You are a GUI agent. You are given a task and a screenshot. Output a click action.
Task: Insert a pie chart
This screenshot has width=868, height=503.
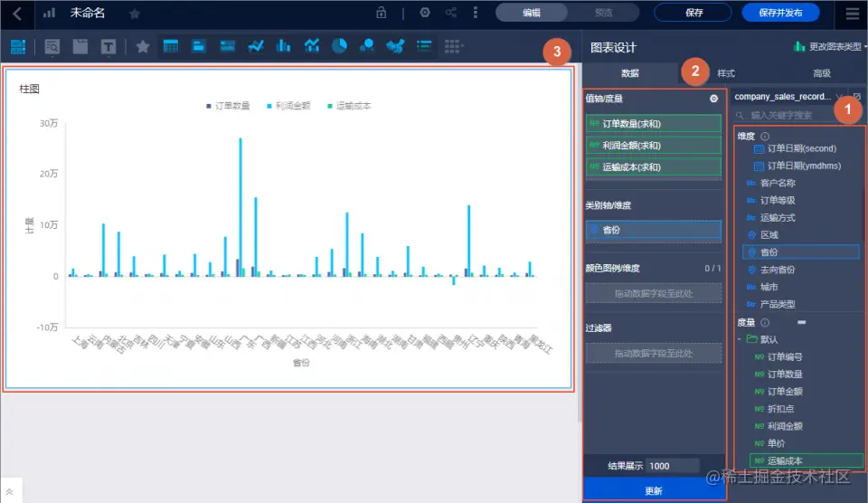pyautogui.click(x=339, y=46)
